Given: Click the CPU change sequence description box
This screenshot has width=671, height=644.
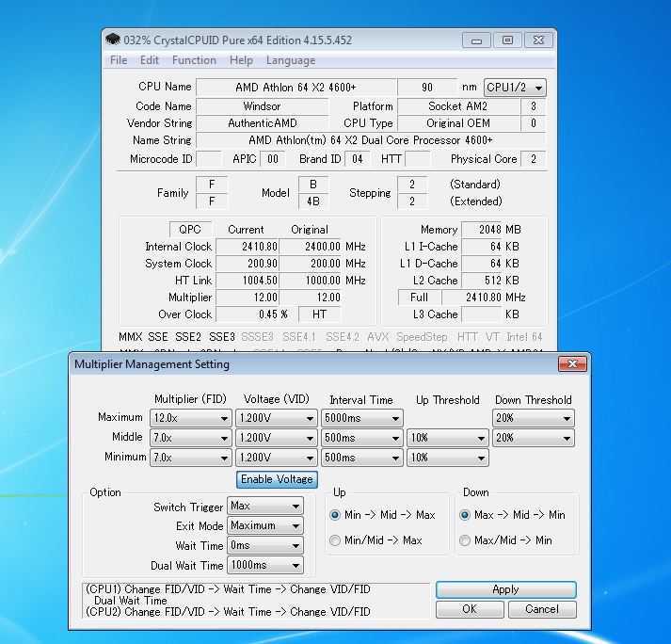Looking at the screenshot, I should point(255,601).
